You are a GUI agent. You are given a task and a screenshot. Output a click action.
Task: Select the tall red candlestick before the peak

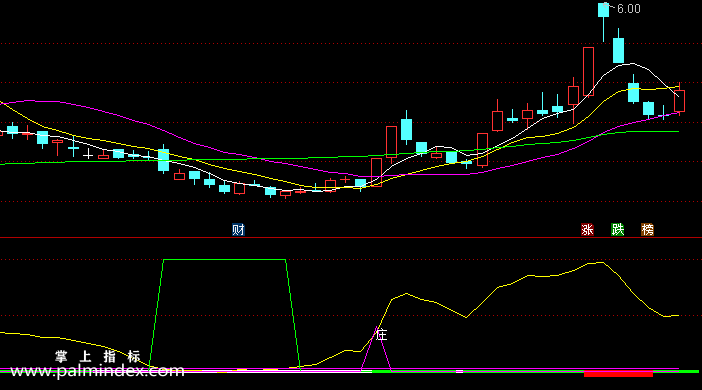coord(588,71)
